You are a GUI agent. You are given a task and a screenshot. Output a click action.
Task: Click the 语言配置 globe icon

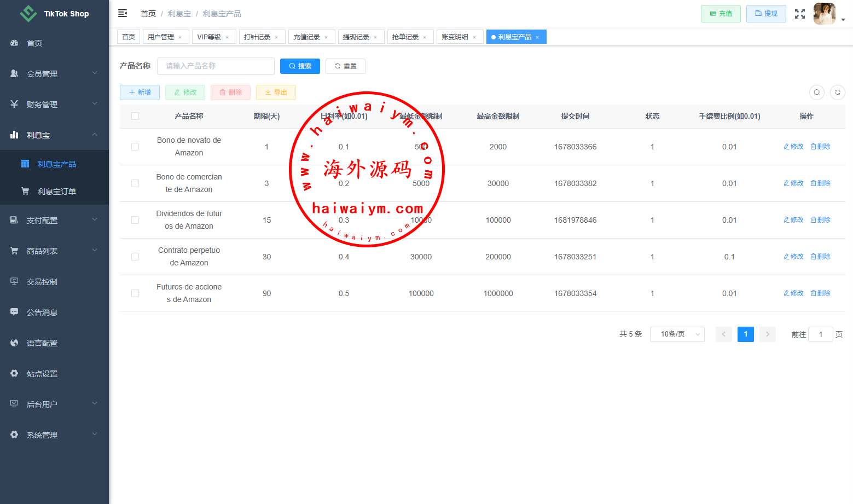coord(14,343)
